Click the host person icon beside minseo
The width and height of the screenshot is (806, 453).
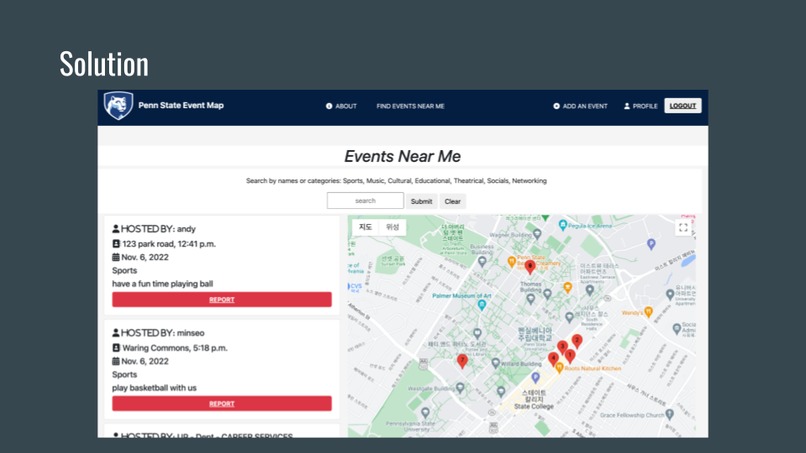[116, 333]
